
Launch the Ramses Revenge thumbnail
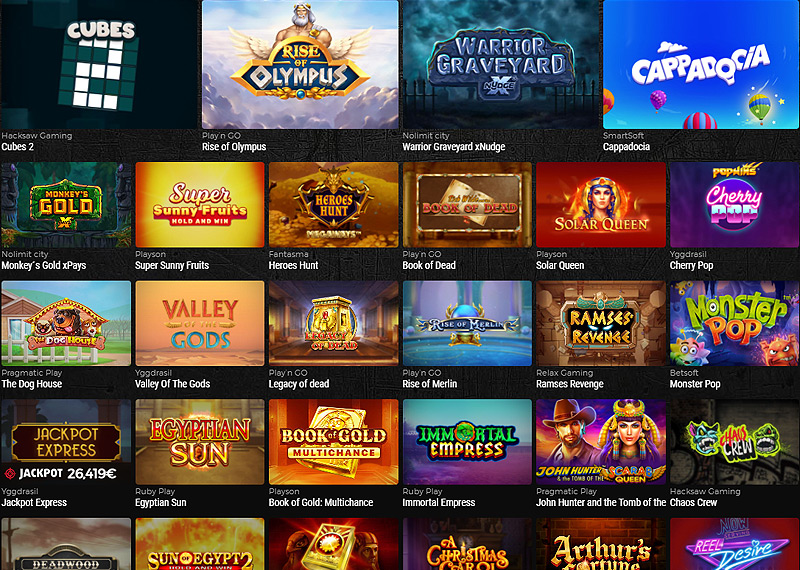pos(601,323)
